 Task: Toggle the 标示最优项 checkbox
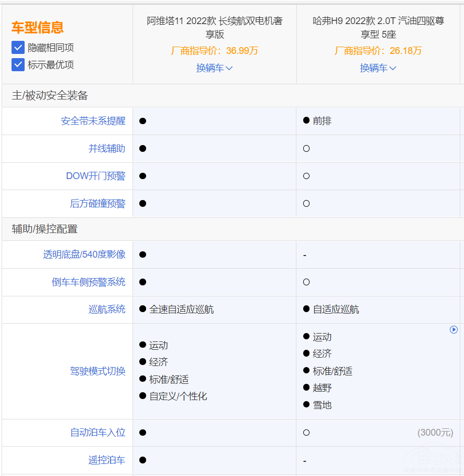[x=18, y=64]
